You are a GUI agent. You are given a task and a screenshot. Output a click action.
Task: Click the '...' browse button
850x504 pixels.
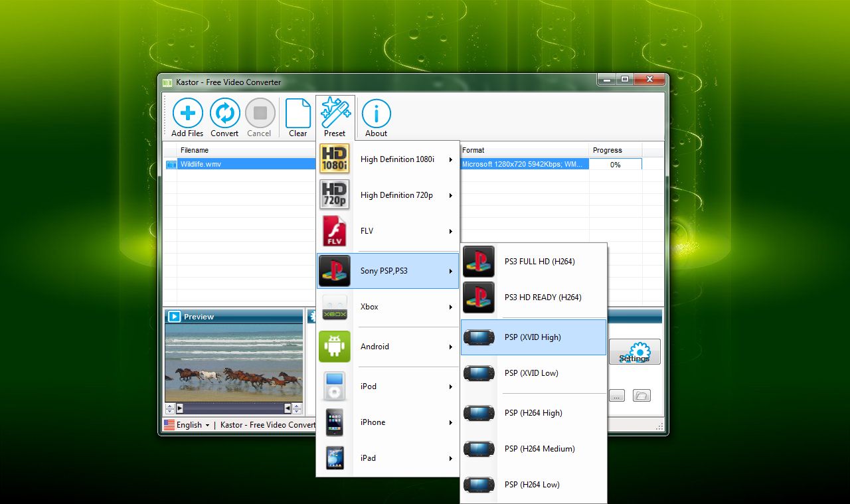click(617, 396)
